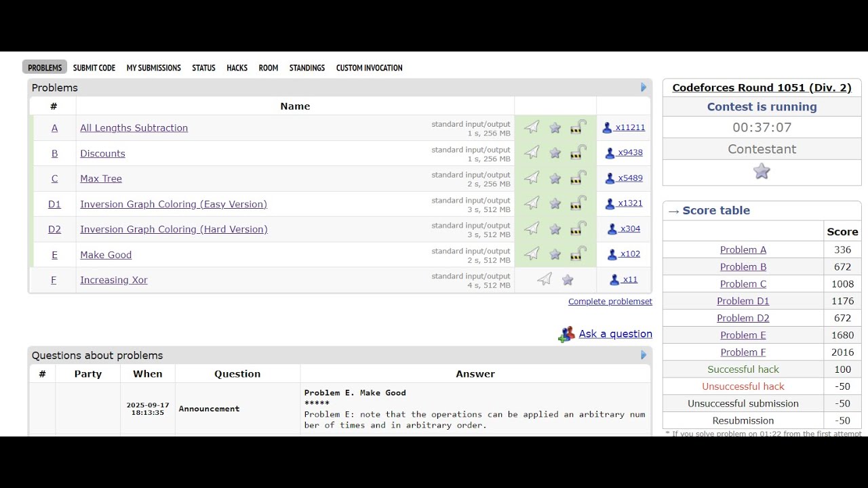Open Problem D1 in the Score table

743,301
